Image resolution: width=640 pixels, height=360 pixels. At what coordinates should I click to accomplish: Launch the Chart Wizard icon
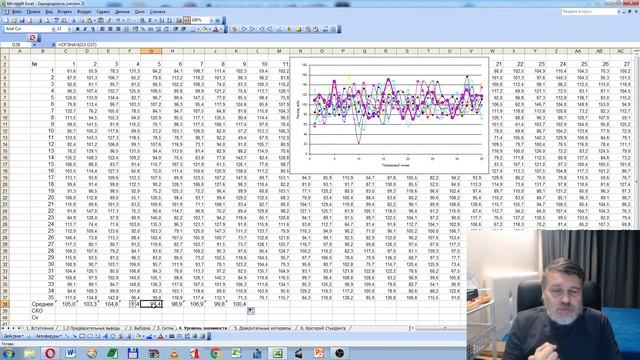click(180, 20)
